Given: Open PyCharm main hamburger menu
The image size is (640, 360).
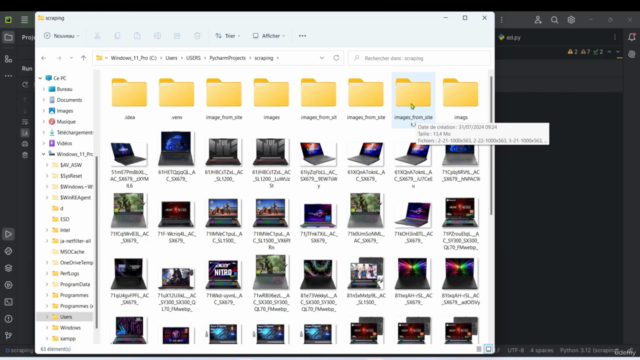Looking at the screenshot, I should (x=24, y=20).
